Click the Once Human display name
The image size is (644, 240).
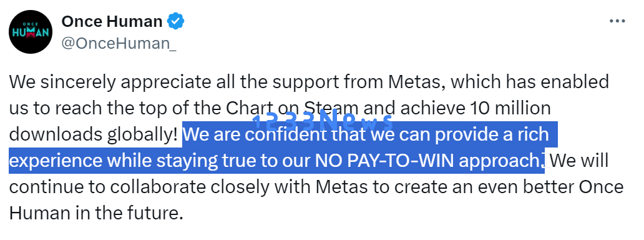112,21
